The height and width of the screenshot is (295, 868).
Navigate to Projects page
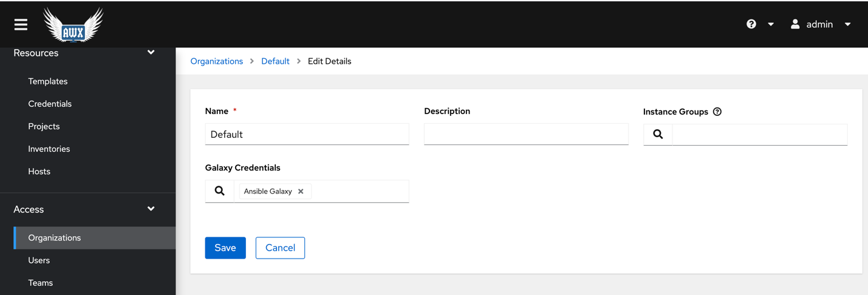click(x=44, y=126)
